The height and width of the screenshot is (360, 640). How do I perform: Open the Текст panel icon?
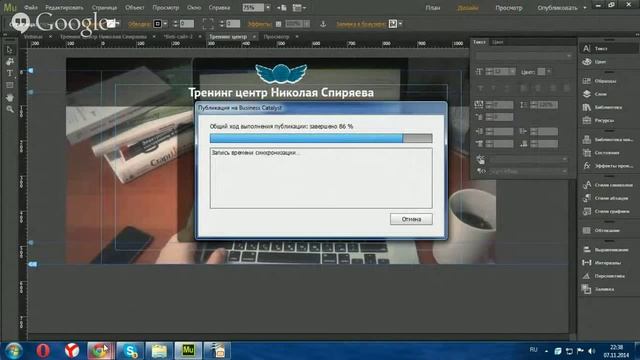pyautogui.click(x=587, y=49)
